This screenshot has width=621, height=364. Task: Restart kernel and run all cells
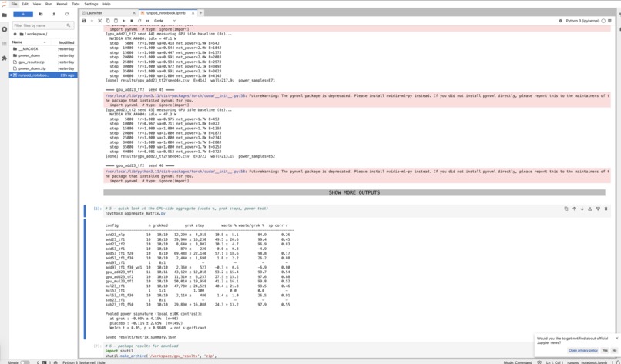click(147, 21)
